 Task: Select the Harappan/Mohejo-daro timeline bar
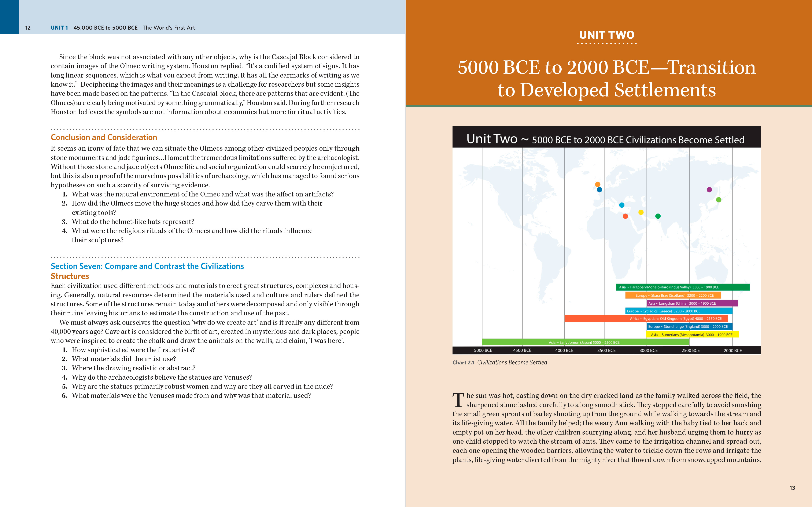(683, 287)
